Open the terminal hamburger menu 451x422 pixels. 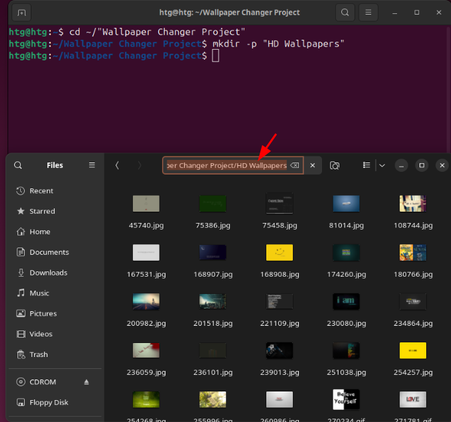pos(368,13)
